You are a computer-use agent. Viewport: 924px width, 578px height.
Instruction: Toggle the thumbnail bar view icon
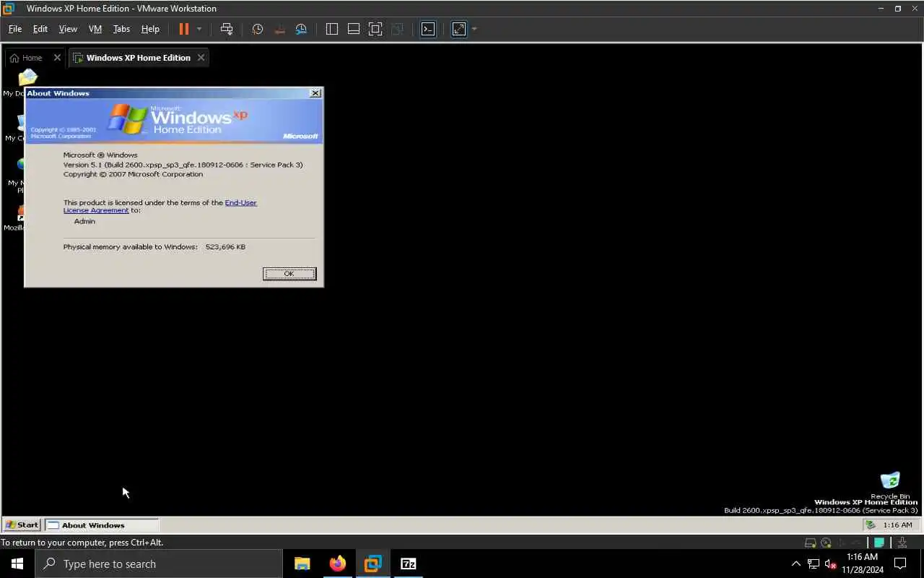coord(354,29)
